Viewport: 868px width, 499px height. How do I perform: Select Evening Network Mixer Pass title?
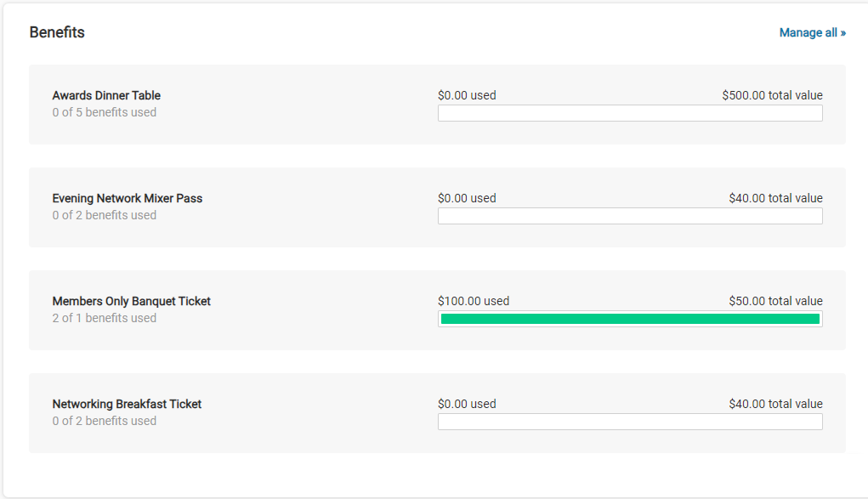128,199
